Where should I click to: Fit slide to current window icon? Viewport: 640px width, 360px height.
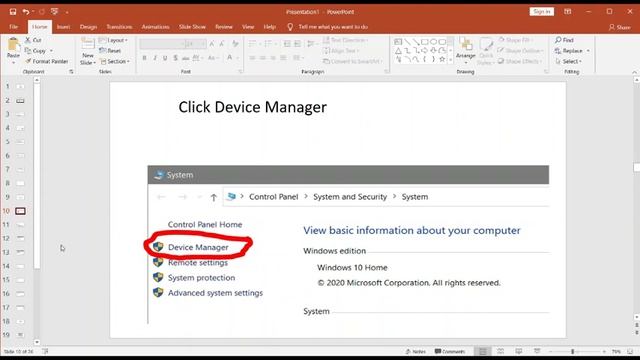[631, 351]
